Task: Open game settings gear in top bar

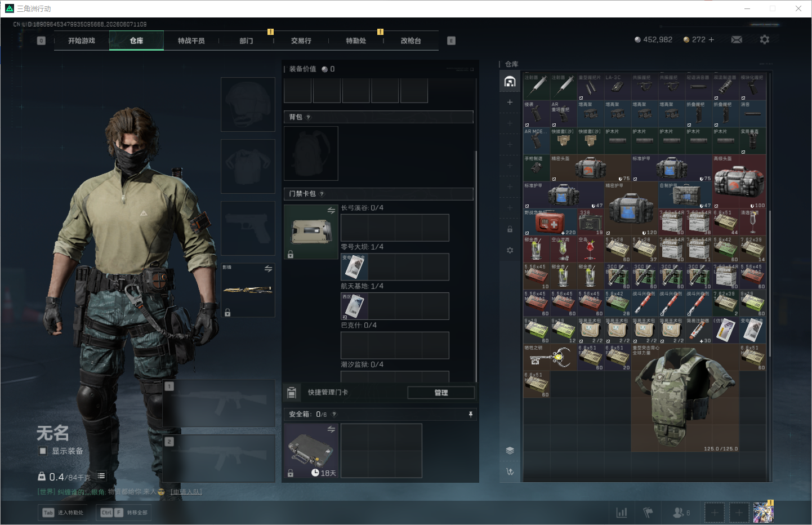Action: click(764, 39)
